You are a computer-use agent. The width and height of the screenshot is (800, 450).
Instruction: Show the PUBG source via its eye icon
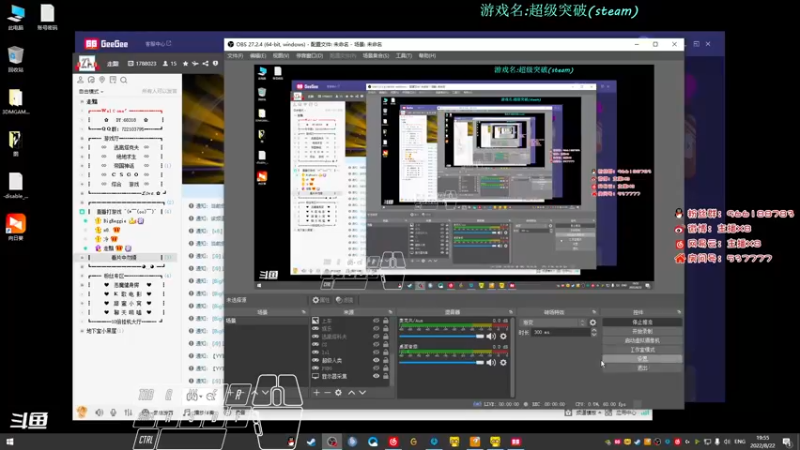click(376, 368)
